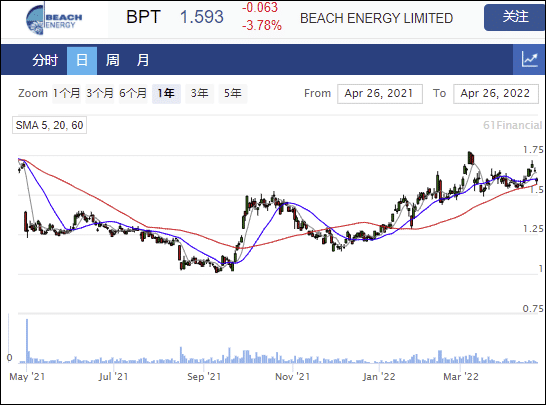Click the 1.75 price axis label

(533, 150)
